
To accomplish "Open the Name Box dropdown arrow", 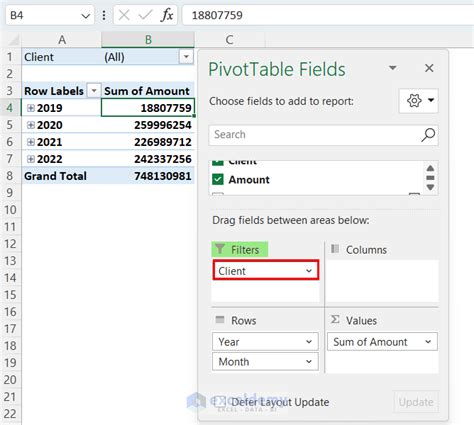I will click(x=86, y=16).
